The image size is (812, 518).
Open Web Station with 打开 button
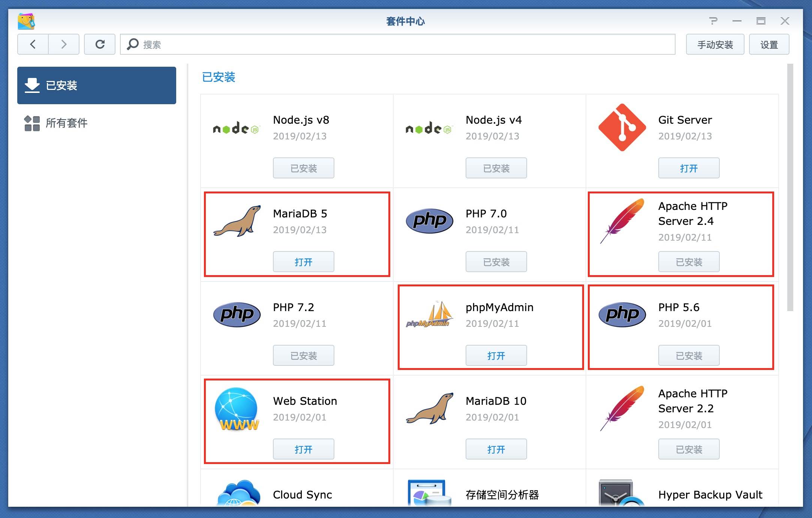click(304, 449)
